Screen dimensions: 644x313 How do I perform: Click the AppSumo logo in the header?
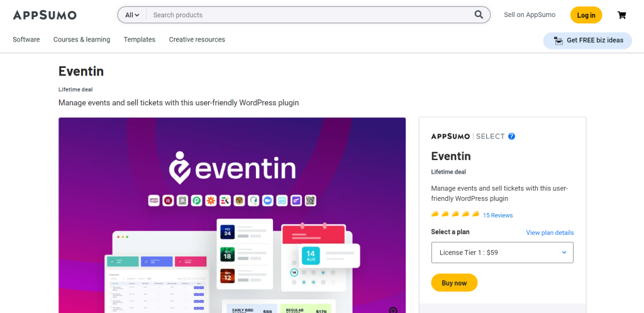[x=45, y=15]
